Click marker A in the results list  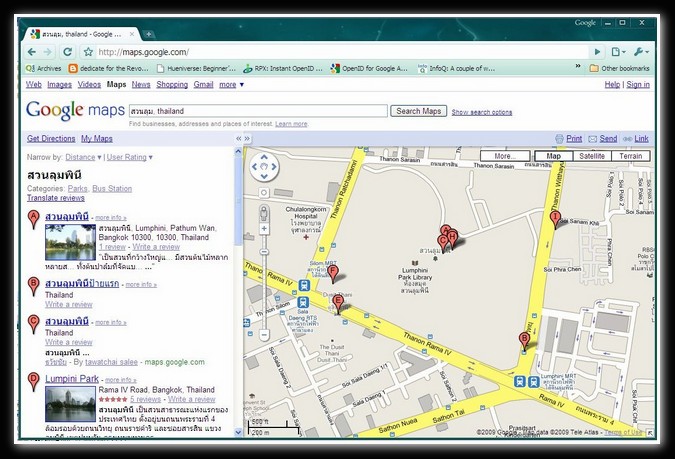[x=34, y=220]
